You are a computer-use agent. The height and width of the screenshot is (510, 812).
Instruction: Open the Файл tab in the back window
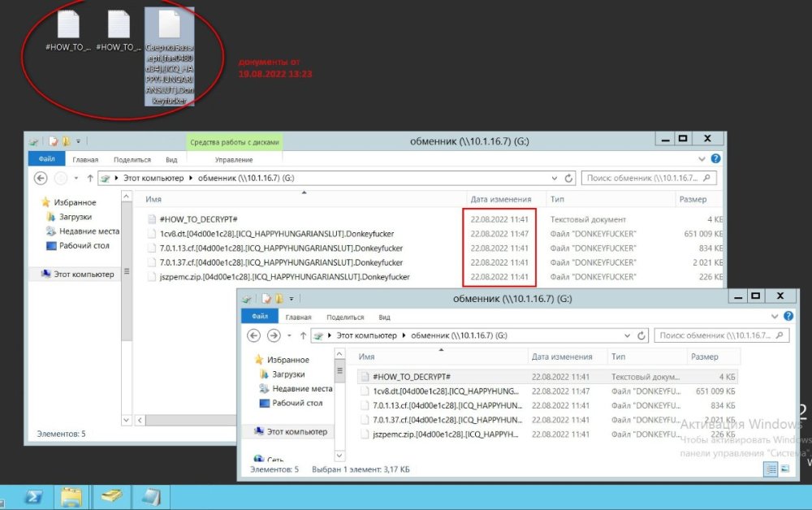pyautogui.click(x=46, y=159)
